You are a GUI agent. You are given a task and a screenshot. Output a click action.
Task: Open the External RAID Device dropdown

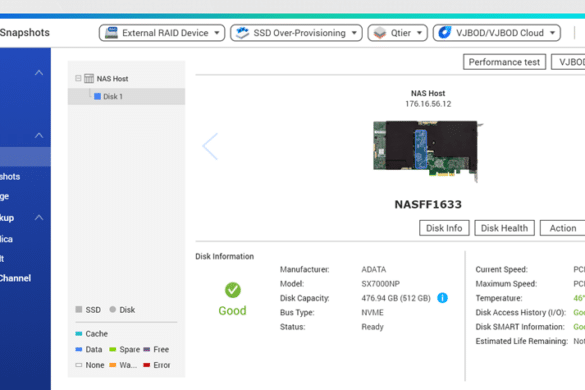pos(162,33)
